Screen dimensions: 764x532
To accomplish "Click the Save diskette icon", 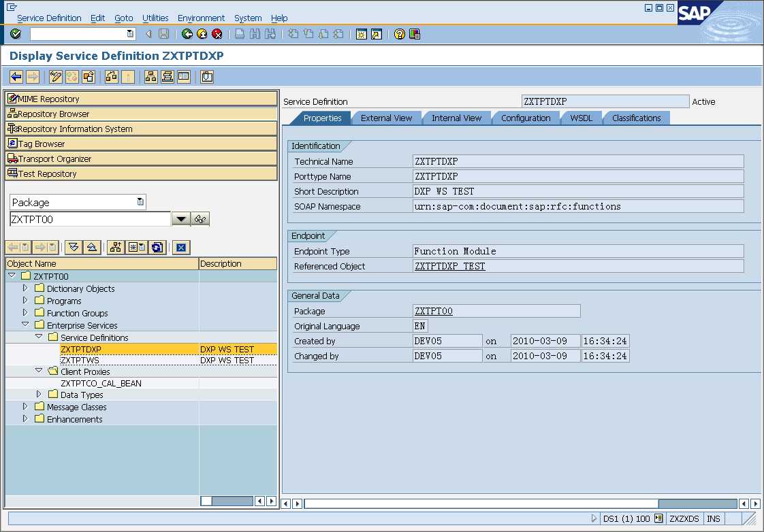I will click(164, 33).
